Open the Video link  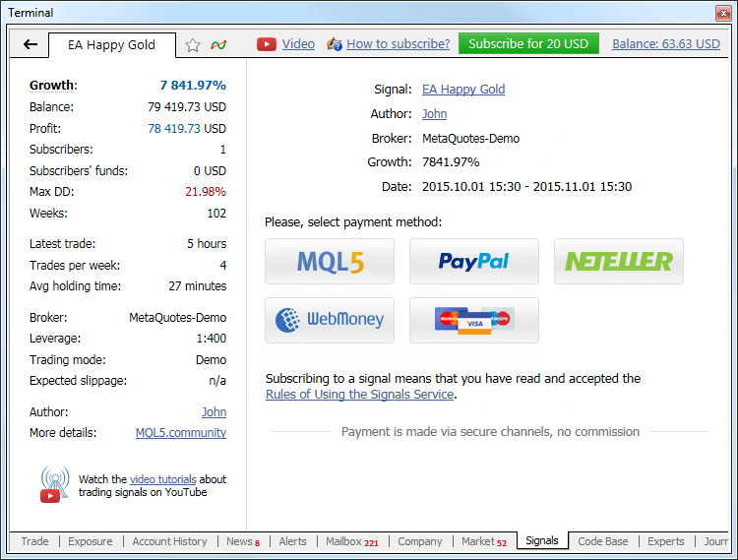point(298,43)
